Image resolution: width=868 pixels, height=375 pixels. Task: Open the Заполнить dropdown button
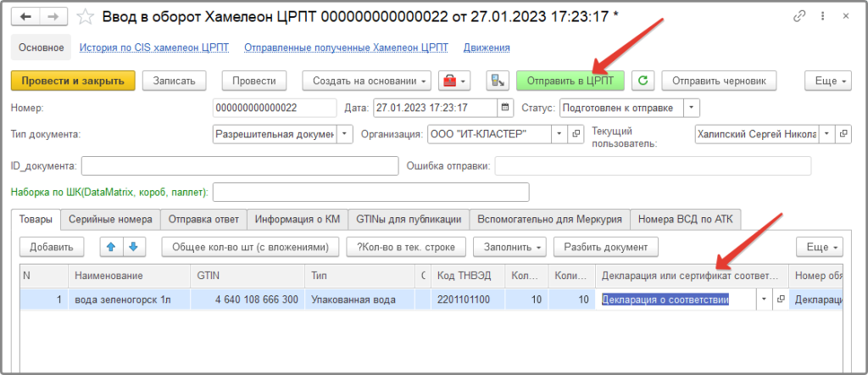(x=510, y=247)
